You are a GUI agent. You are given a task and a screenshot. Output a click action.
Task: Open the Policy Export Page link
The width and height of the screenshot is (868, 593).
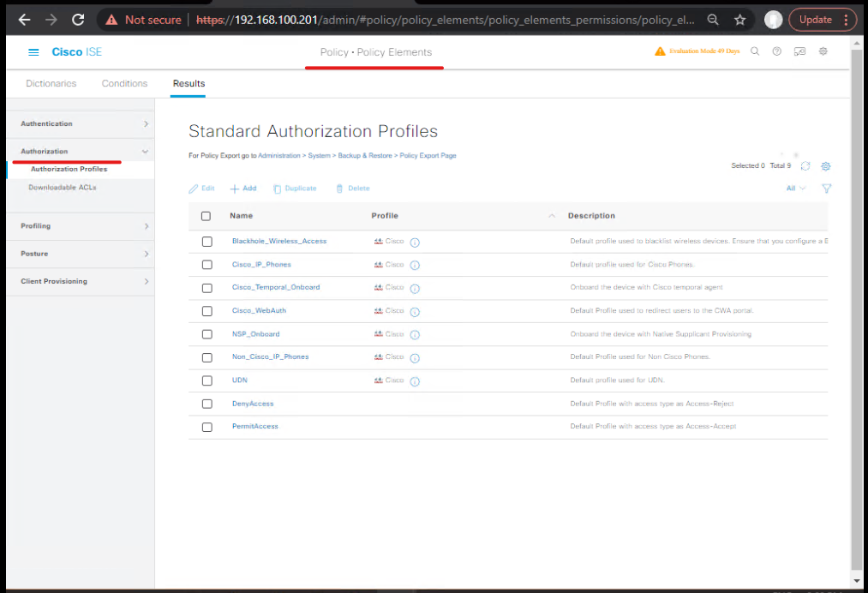coord(428,156)
